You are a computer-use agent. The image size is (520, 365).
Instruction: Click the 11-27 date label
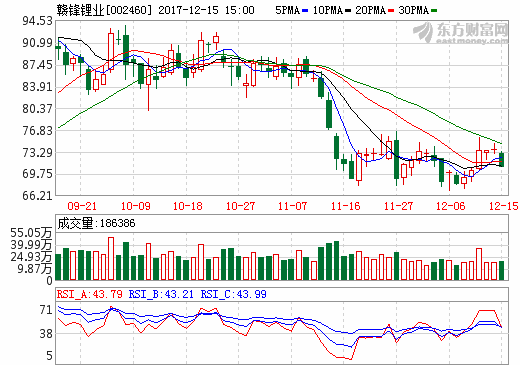click(x=399, y=206)
